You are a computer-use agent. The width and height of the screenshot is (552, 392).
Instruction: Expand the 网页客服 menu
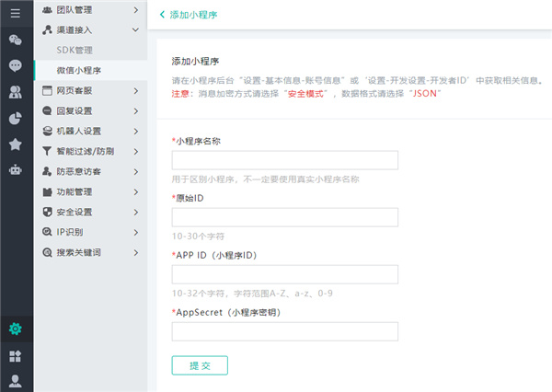click(89, 90)
